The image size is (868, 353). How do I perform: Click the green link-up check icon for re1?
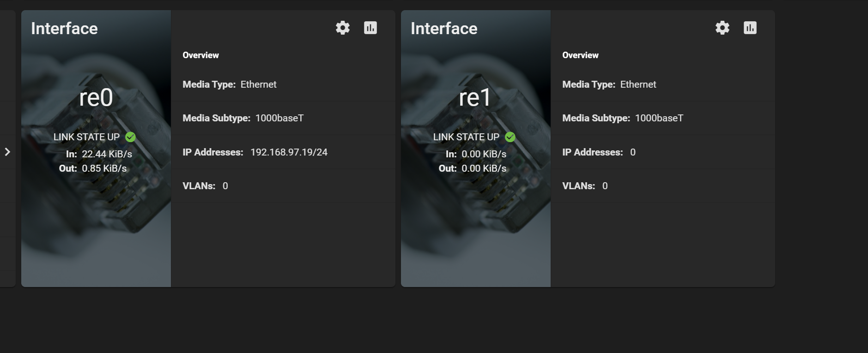tap(510, 137)
